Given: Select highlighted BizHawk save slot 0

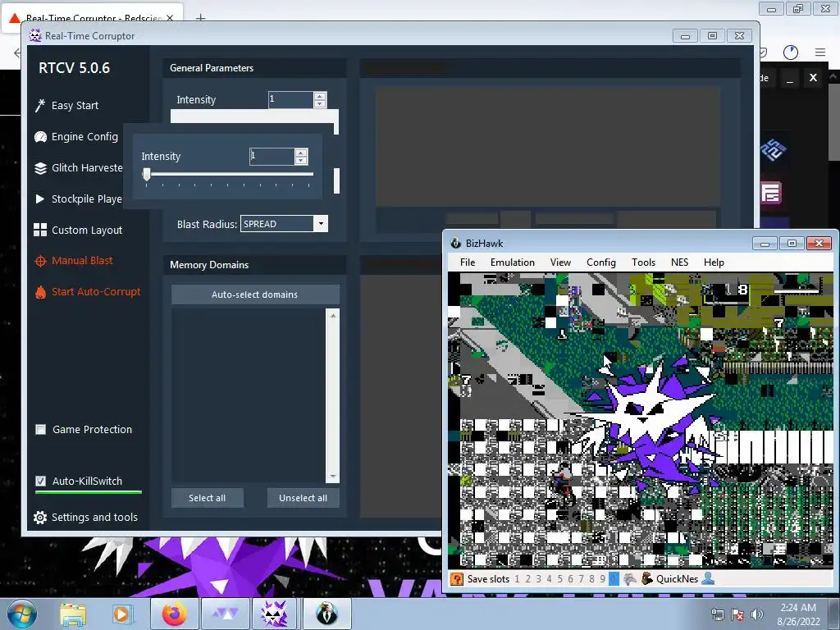Looking at the screenshot, I should coord(614,579).
